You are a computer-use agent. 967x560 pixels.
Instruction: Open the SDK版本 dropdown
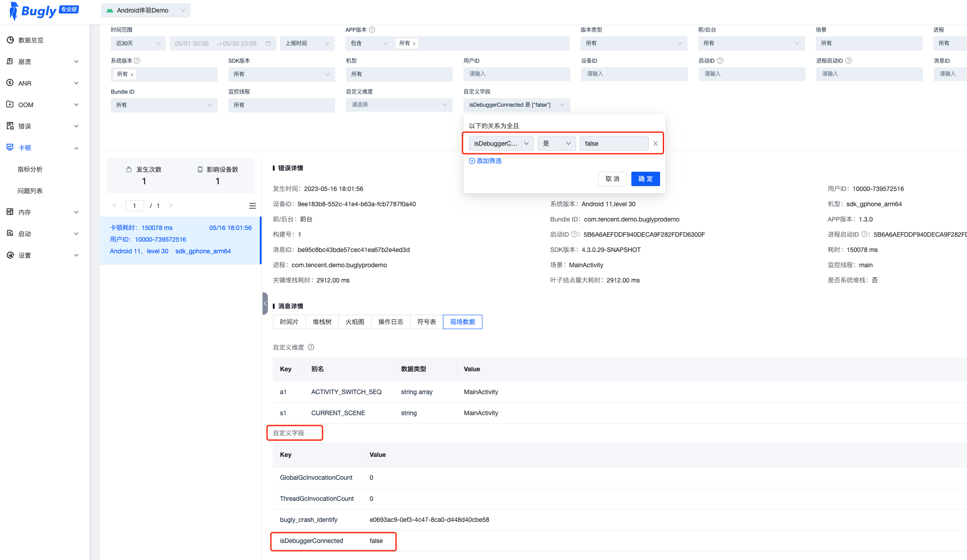[282, 74]
